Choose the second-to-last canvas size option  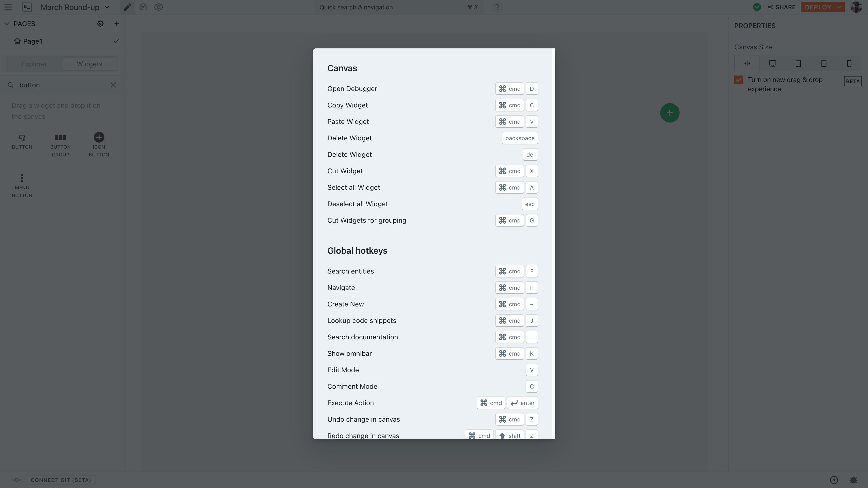click(824, 63)
